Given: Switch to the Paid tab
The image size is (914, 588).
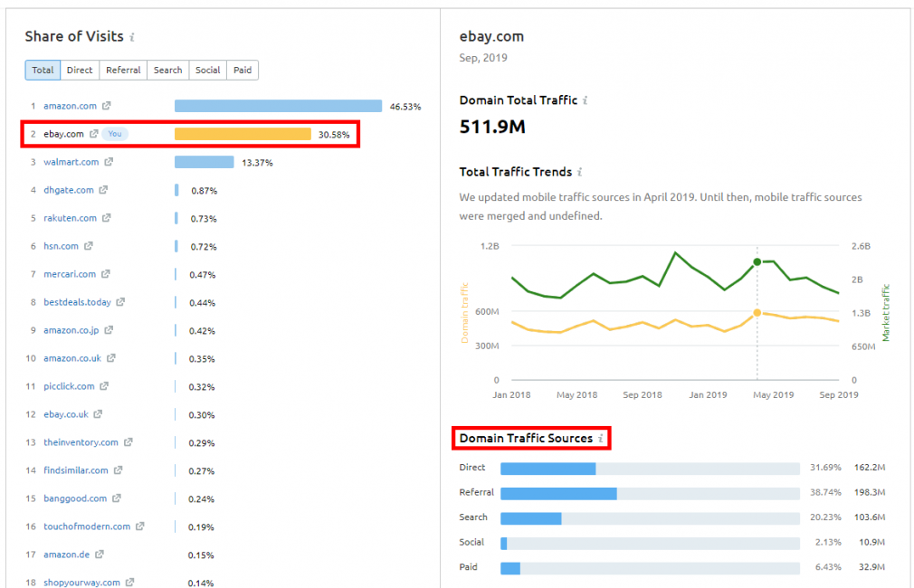Looking at the screenshot, I should point(243,70).
